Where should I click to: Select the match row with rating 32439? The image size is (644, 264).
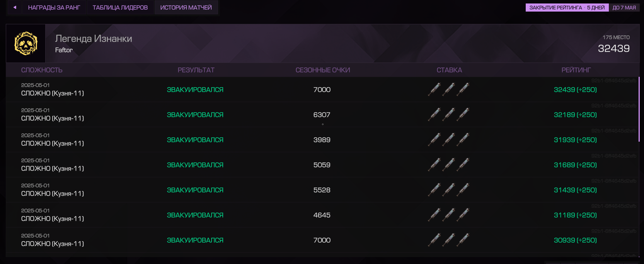coord(322,89)
